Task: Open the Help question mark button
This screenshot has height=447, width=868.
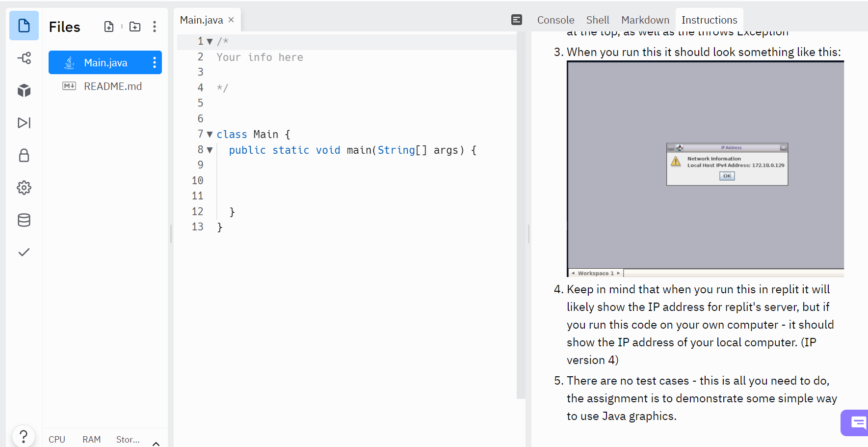Action: point(23,436)
